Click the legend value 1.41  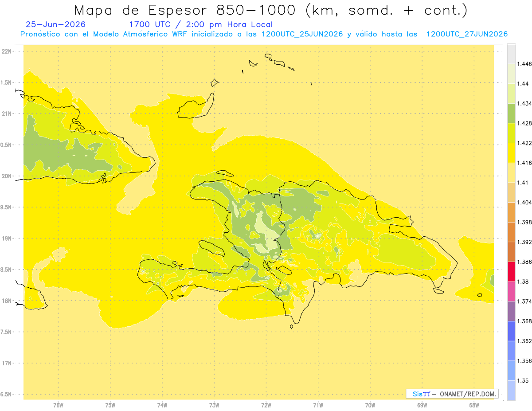tap(523, 183)
